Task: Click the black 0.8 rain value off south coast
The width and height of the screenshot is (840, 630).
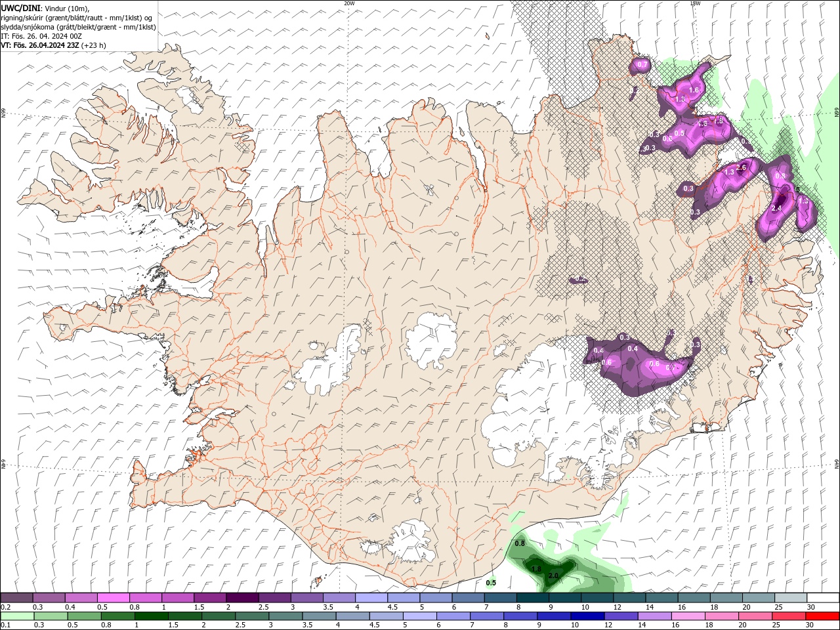Action: coord(520,543)
